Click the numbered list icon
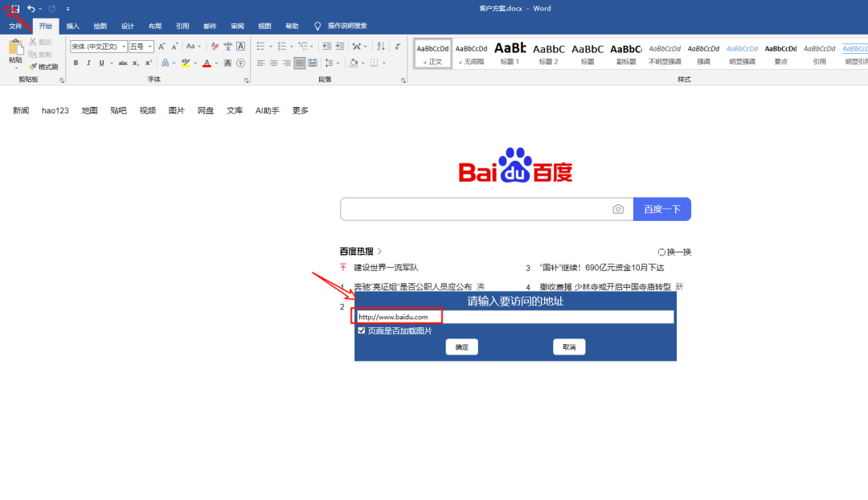 (282, 47)
